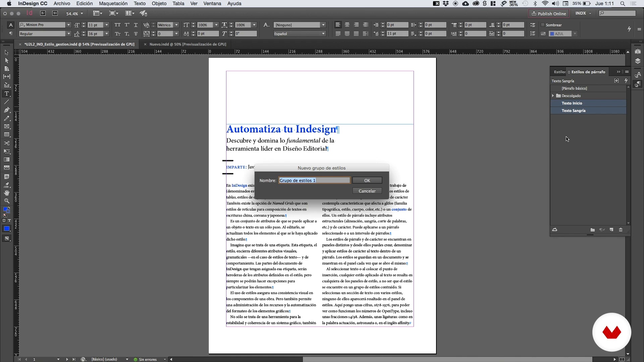Click the Publish Online button
The image size is (644, 362).
tap(549, 13)
